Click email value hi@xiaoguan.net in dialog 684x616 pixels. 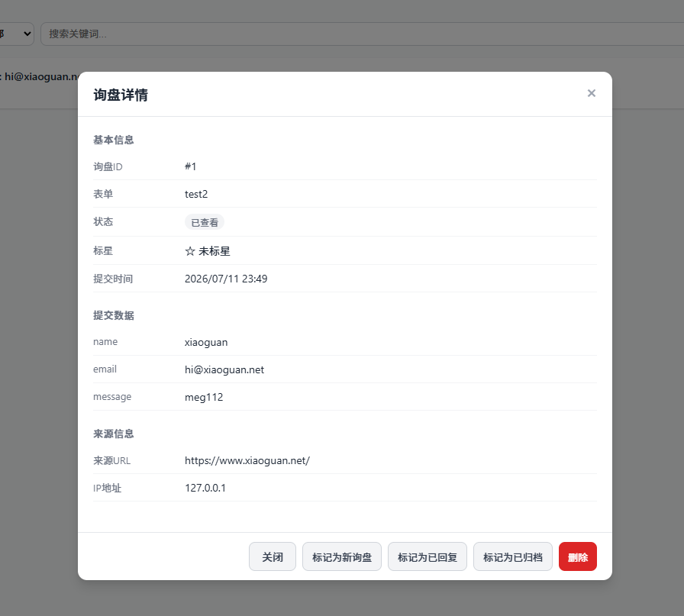[x=224, y=370]
